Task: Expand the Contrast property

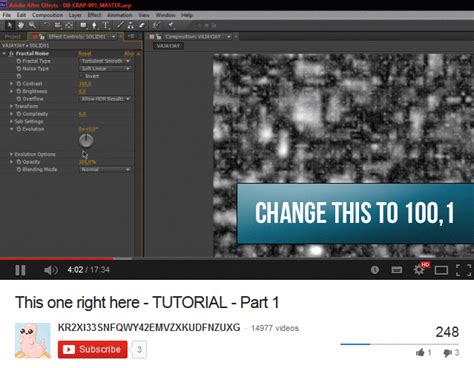Action: coord(11,84)
